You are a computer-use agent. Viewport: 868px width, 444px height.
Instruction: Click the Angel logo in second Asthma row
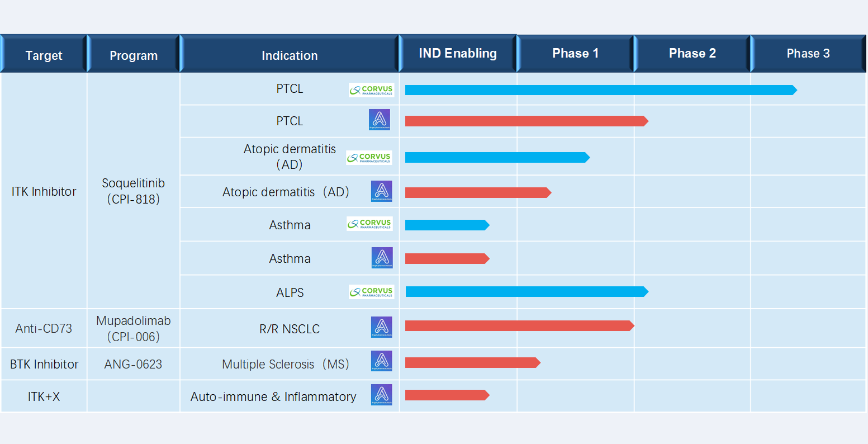tap(382, 258)
